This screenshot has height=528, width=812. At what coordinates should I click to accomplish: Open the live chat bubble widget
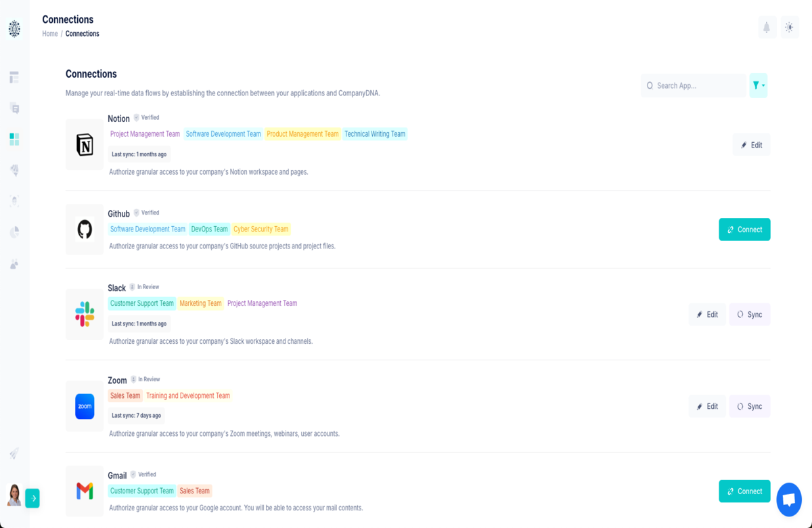tap(788, 500)
